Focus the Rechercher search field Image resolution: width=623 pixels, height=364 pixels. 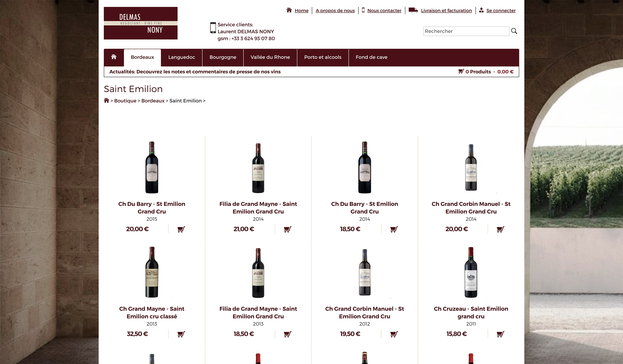pyautogui.click(x=466, y=31)
